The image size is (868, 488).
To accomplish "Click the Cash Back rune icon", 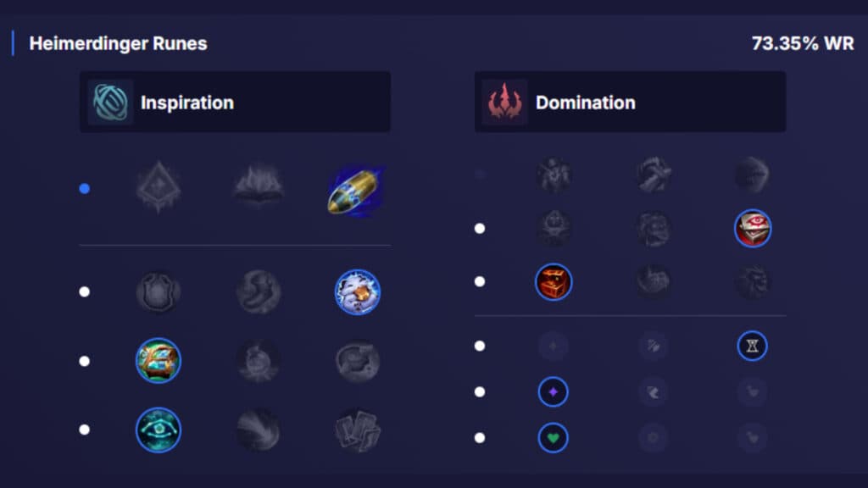I will tap(358, 291).
